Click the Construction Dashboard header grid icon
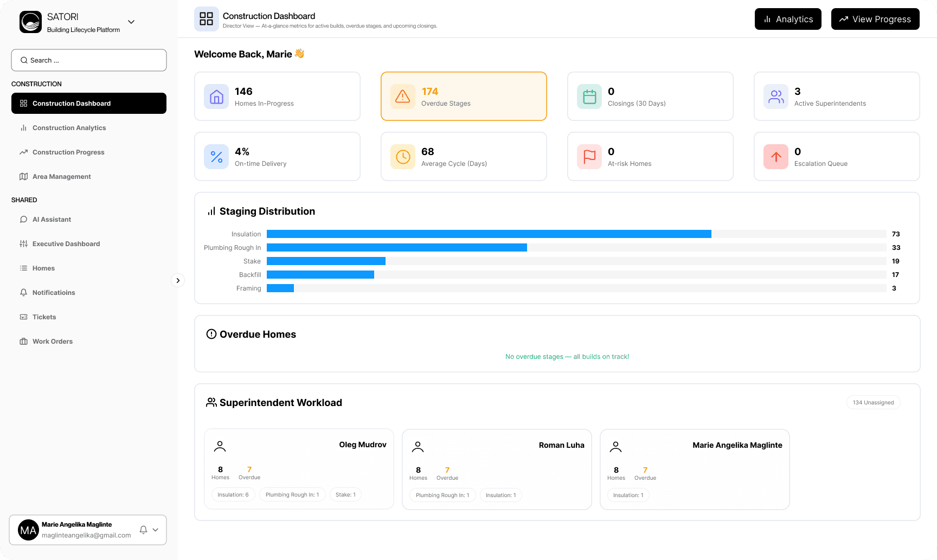 [x=207, y=19]
